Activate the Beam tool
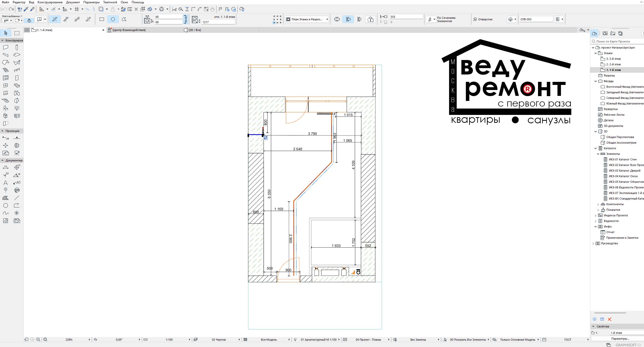 click(x=6, y=55)
